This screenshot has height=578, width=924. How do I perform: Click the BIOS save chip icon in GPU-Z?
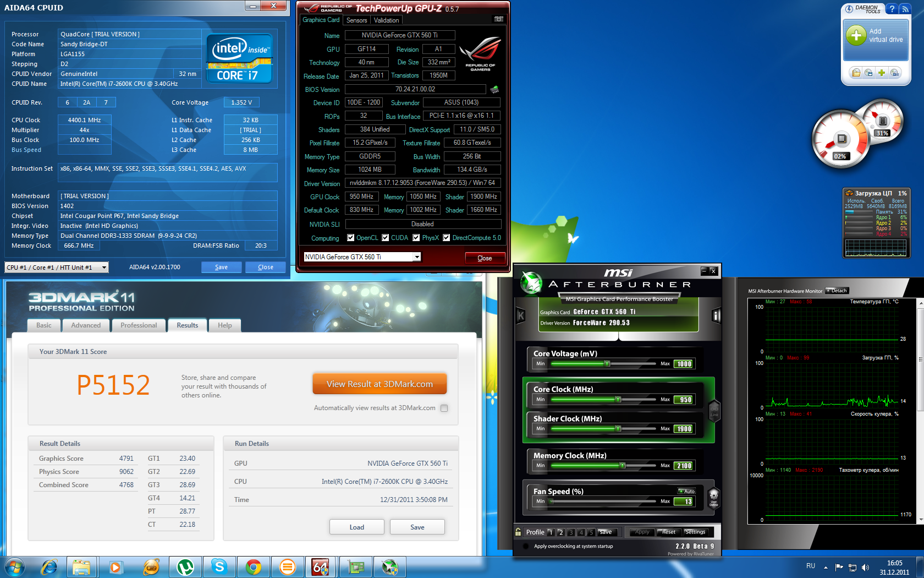pos(494,89)
